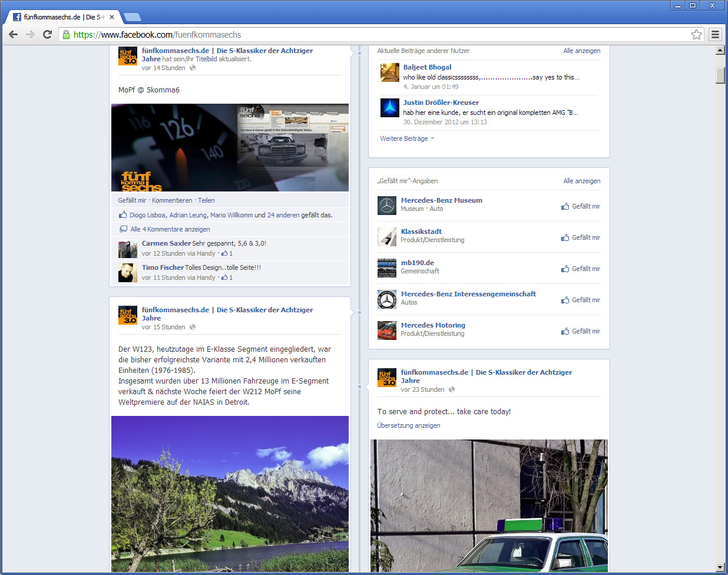Click the mb190.de page icon

click(x=387, y=268)
